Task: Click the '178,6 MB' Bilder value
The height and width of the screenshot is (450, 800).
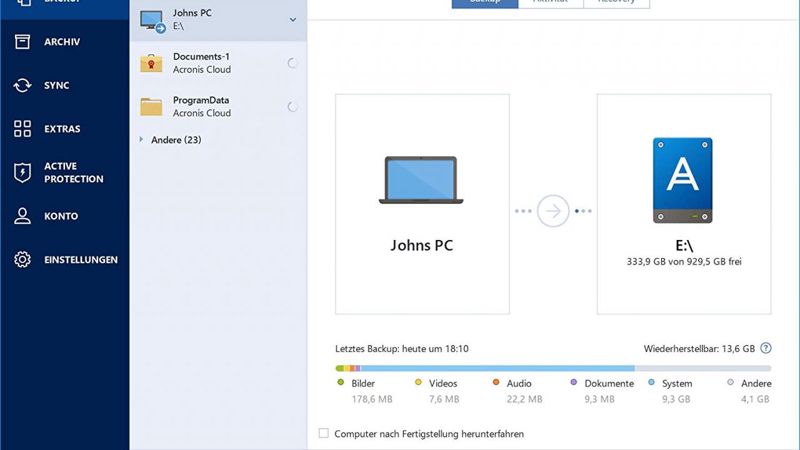Action: tap(372, 399)
